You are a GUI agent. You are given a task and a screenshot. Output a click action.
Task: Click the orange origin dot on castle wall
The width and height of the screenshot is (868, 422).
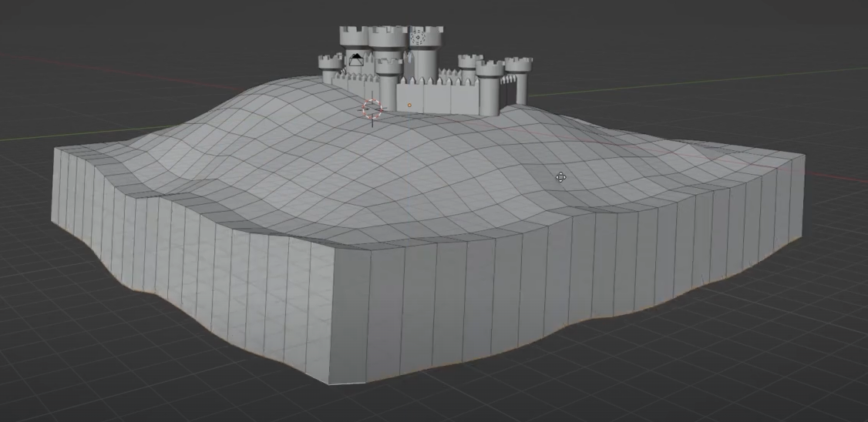click(409, 105)
